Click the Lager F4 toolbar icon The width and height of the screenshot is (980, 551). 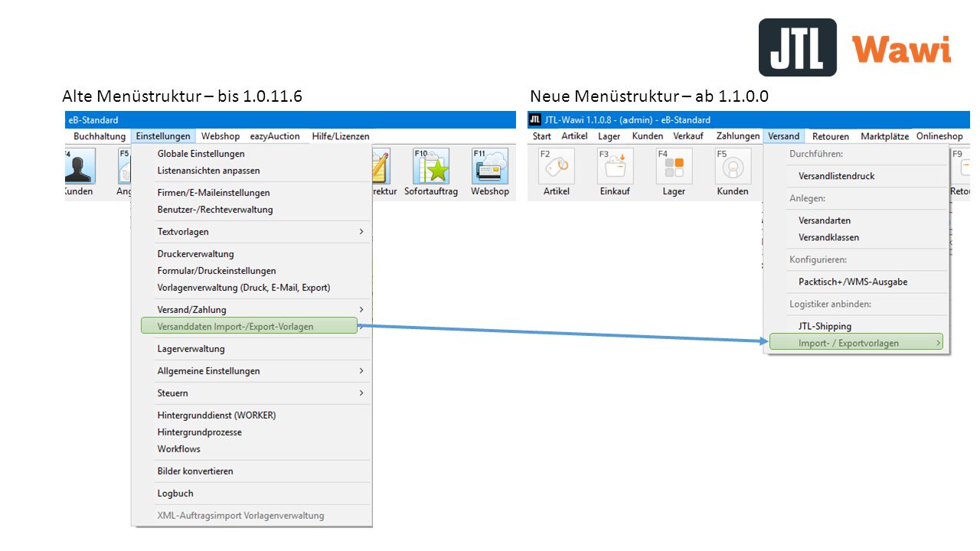(x=674, y=166)
